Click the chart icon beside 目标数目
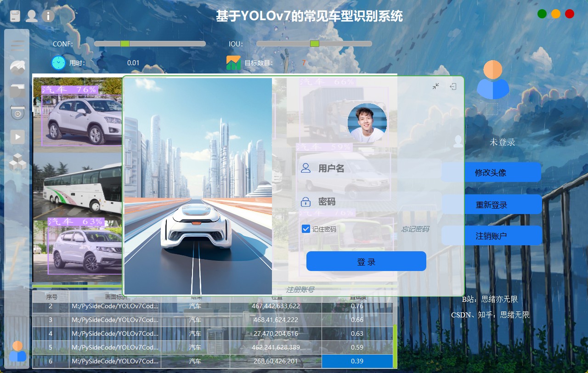The width and height of the screenshot is (588, 373). [233, 62]
